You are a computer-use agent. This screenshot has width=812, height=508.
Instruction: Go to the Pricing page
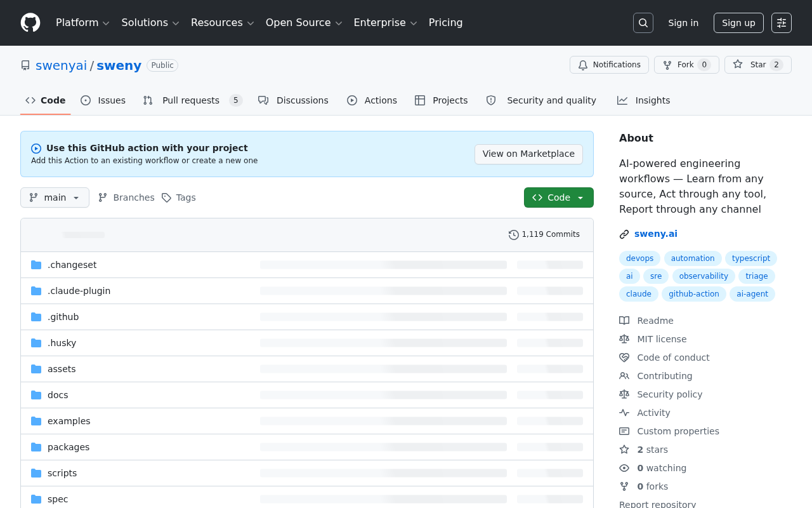click(x=445, y=23)
